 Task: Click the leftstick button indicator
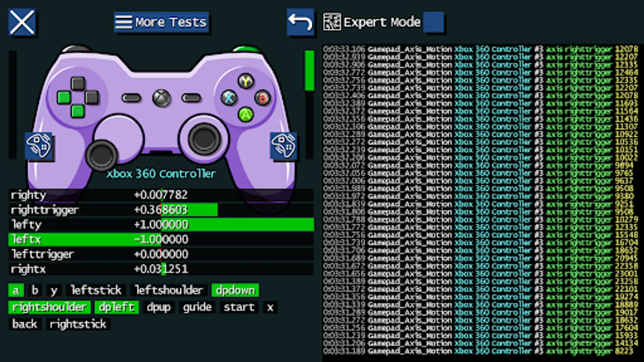point(96,290)
